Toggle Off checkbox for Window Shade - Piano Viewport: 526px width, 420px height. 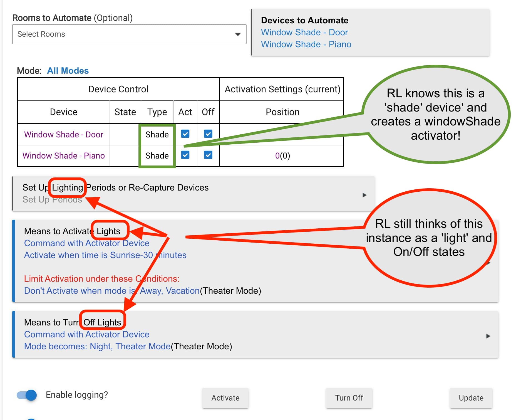click(208, 155)
